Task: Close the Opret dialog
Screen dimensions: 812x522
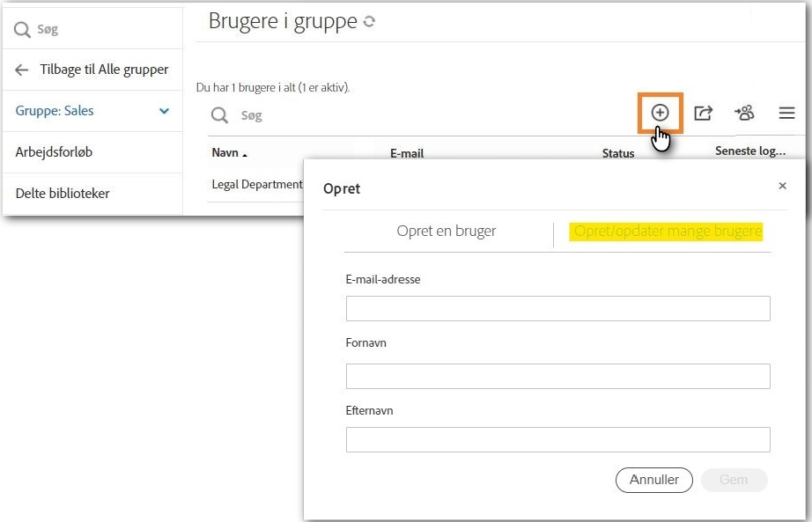Action: click(782, 186)
